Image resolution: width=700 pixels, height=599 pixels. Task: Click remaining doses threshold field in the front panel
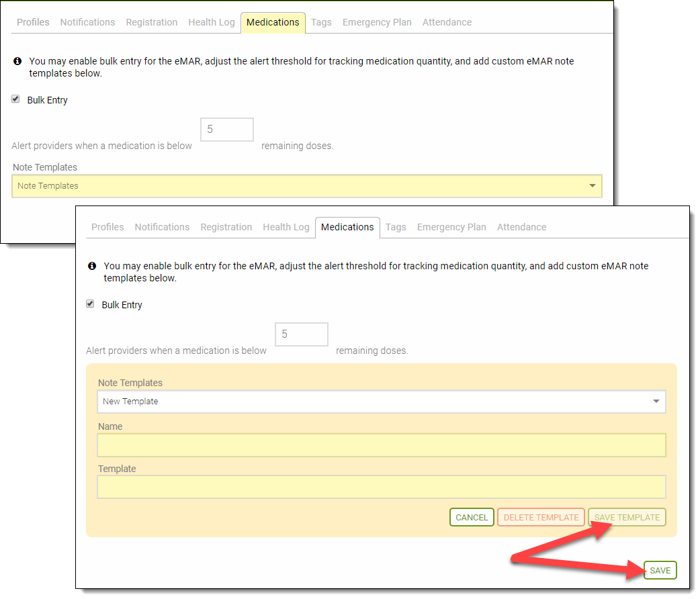coord(302,334)
